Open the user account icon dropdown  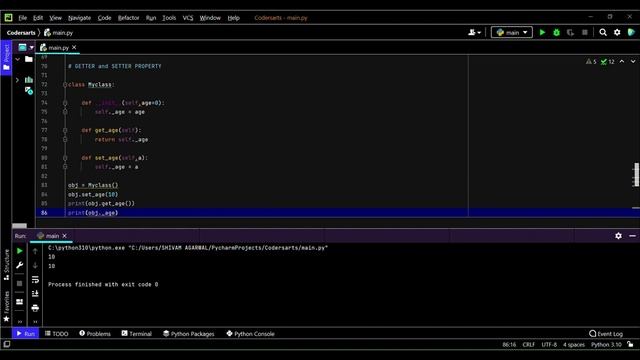click(474, 32)
